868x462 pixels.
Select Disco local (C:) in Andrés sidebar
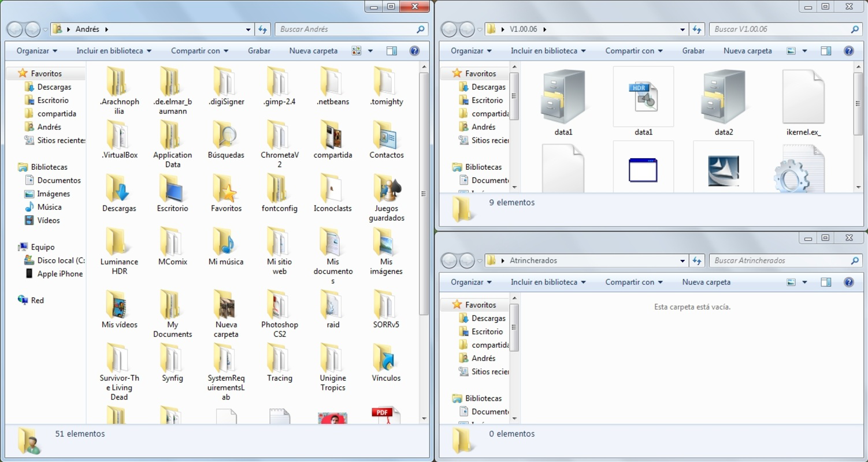point(55,260)
